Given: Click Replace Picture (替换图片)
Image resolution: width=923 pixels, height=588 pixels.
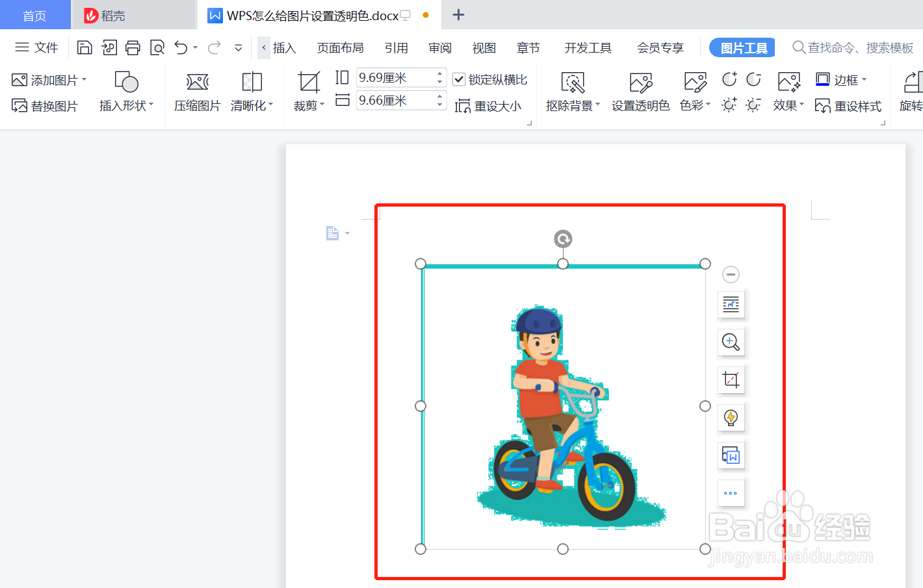Looking at the screenshot, I should coord(45,106).
